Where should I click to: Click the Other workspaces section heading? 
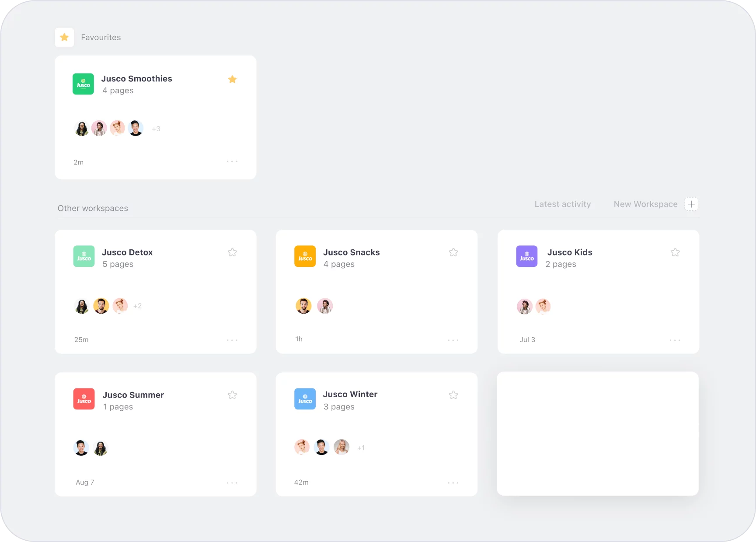pos(93,208)
